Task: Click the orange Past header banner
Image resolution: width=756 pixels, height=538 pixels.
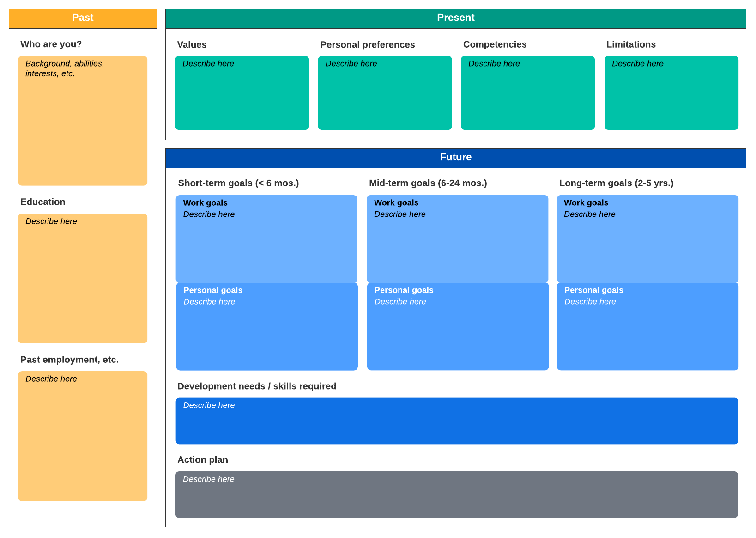Action: [83, 18]
